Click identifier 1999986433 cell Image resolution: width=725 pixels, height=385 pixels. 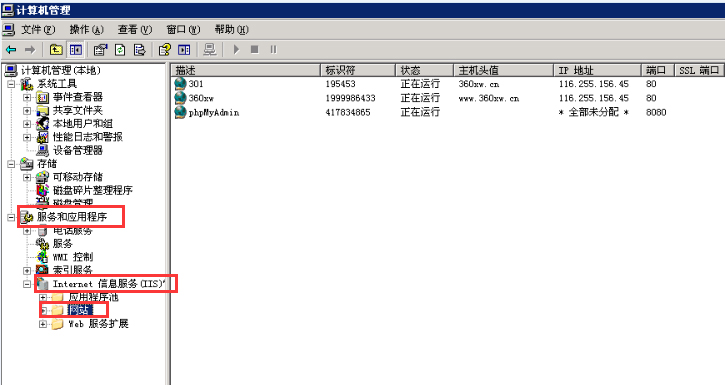tap(350, 98)
